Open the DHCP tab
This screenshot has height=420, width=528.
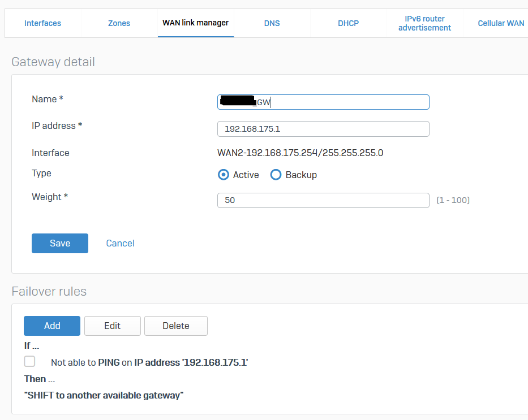coord(348,23)
